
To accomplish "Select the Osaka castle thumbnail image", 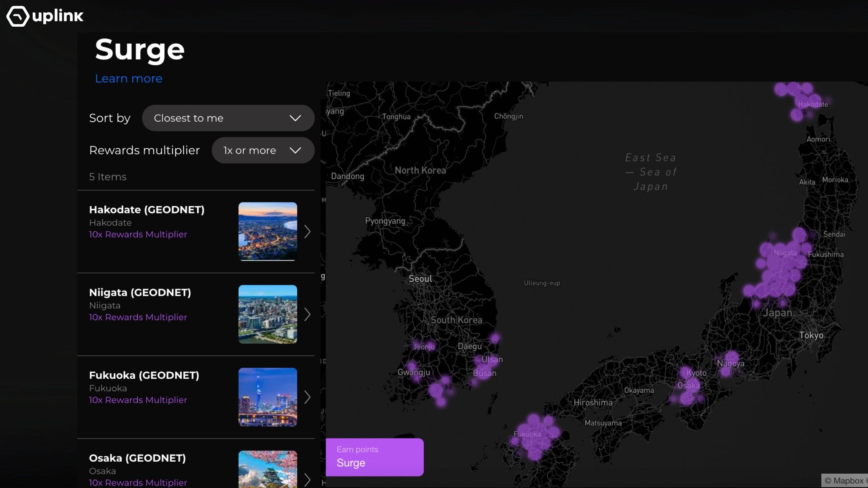I will point(267,469).
